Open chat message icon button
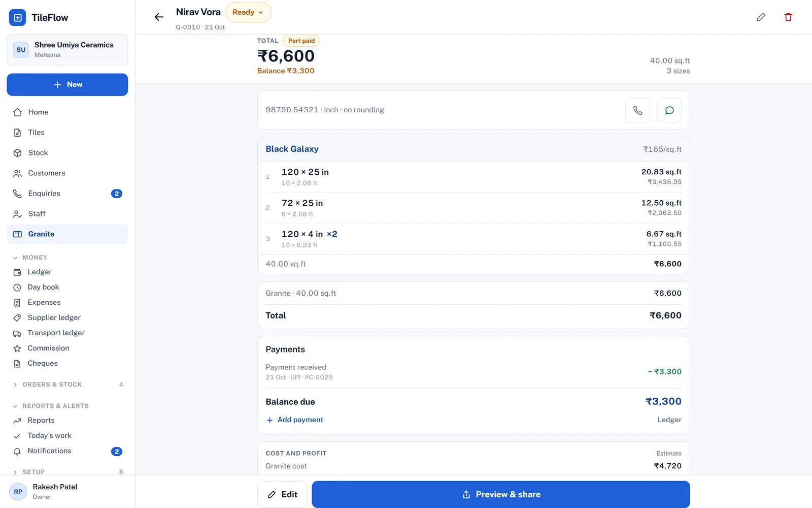Image resolution: width=812 pixels, height=508 pixels. click(x=669, y=110)
